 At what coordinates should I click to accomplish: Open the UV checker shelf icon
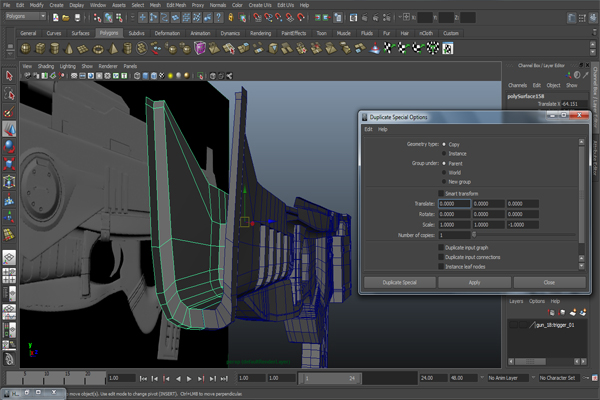pyautogui.click(x=448, y=49)
